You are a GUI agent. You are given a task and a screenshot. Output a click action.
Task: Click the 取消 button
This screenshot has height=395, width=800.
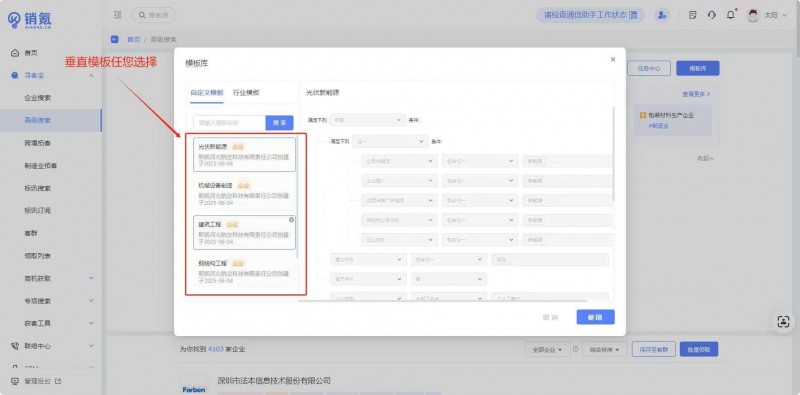click(551, 317)
